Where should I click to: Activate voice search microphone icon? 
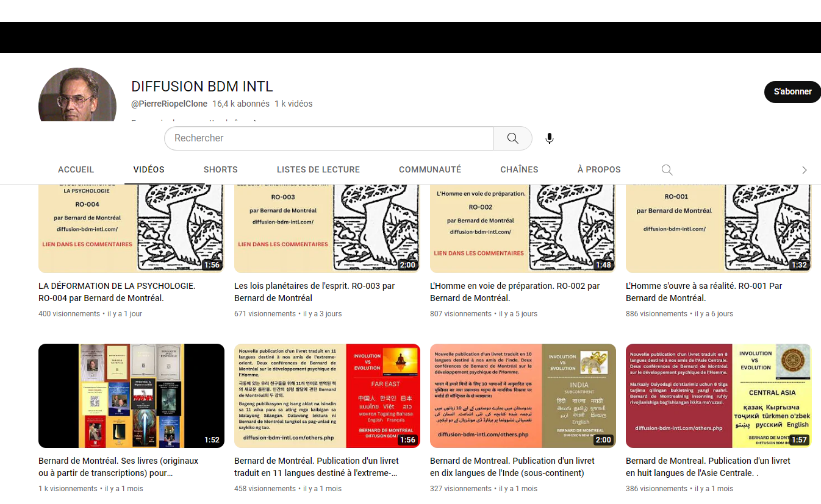[x=550, y=138]
